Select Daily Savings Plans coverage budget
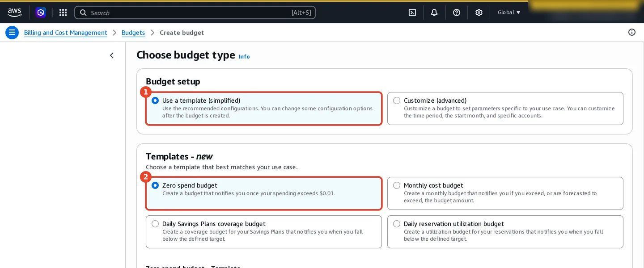 coord(264,232)
